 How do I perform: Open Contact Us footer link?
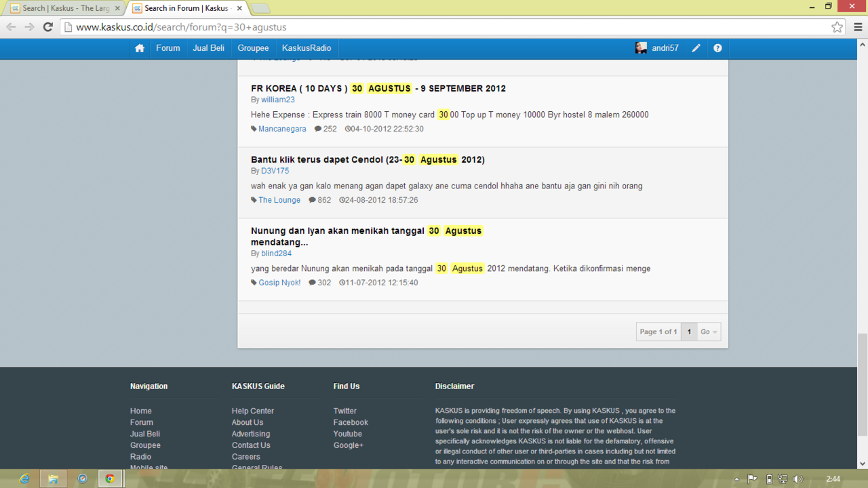pos(251,445)
